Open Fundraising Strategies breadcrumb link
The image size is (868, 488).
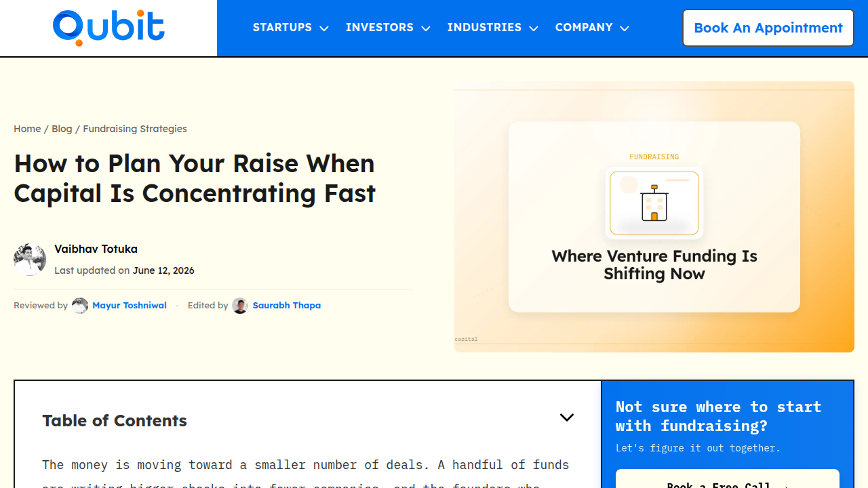[135, 129]
